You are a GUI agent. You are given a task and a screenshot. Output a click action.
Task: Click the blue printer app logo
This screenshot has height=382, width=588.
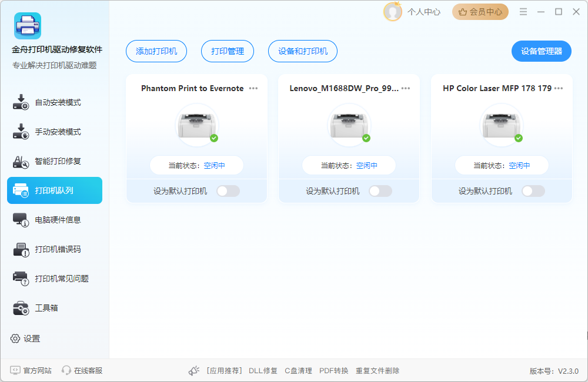coord(28,26)
